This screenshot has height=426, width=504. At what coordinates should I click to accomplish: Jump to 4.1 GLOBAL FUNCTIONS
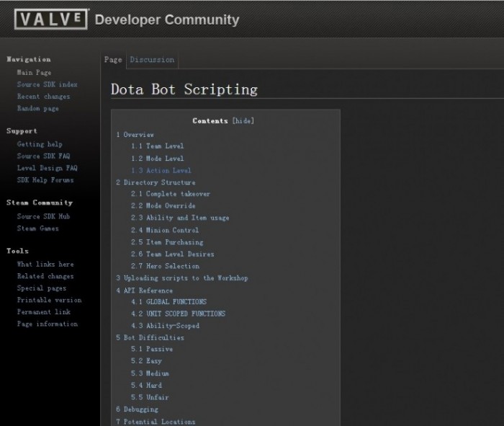point(168,302)
